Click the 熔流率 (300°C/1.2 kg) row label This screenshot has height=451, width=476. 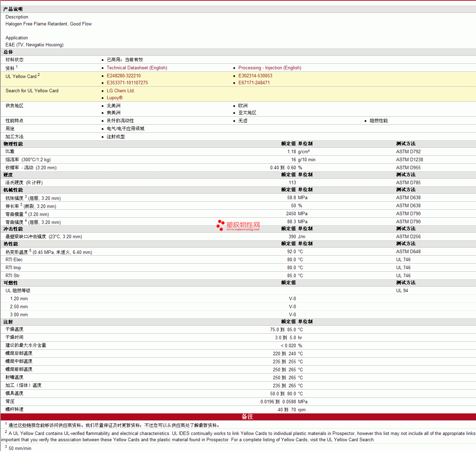click(28, 160)
